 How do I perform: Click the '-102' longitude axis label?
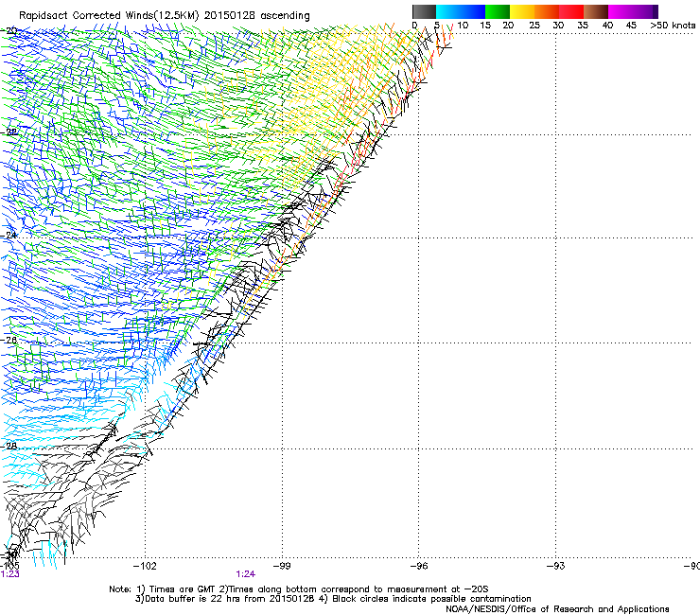[x=145, y=567]
